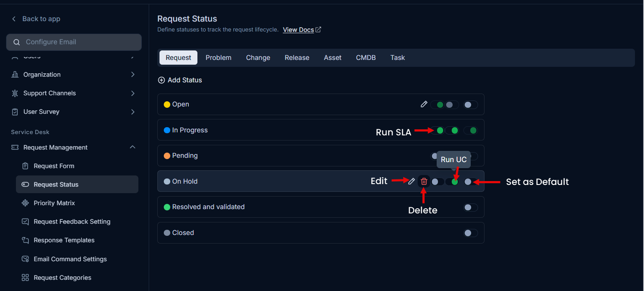Turn off Run UC for On Hold

click(452, 182)
